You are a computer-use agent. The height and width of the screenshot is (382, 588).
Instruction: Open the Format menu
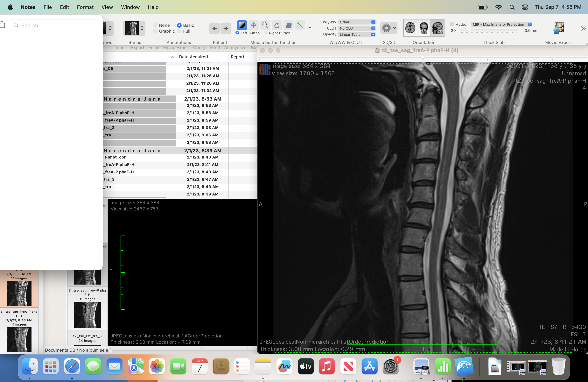(x=85, y=7)
